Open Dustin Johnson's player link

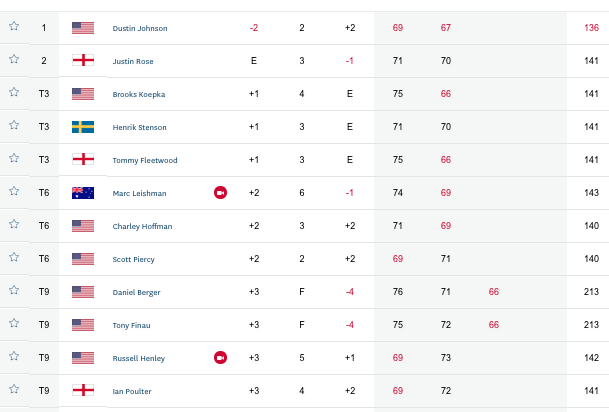click(140, 28)
